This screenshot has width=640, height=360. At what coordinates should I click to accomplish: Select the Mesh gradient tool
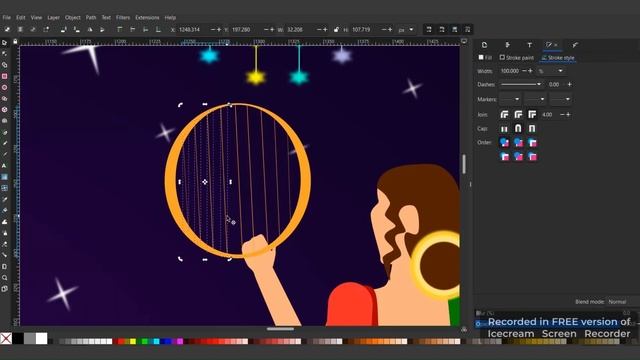[4, 188]
